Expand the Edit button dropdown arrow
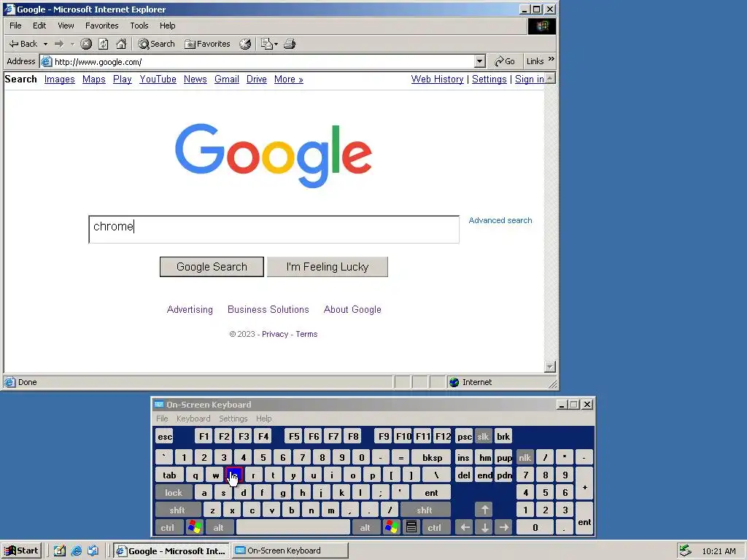Screen dimensions: 747x560 coord(276,44)
